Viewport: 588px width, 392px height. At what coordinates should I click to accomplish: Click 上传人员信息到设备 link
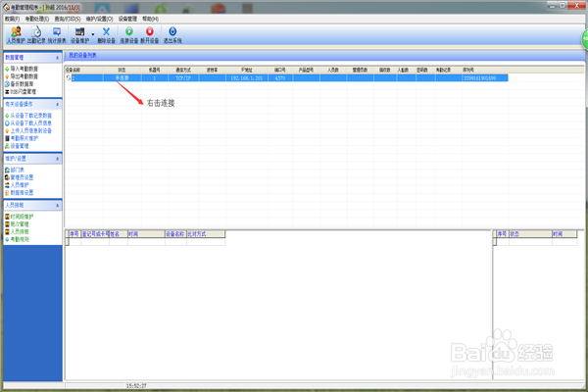pos(30,130)
